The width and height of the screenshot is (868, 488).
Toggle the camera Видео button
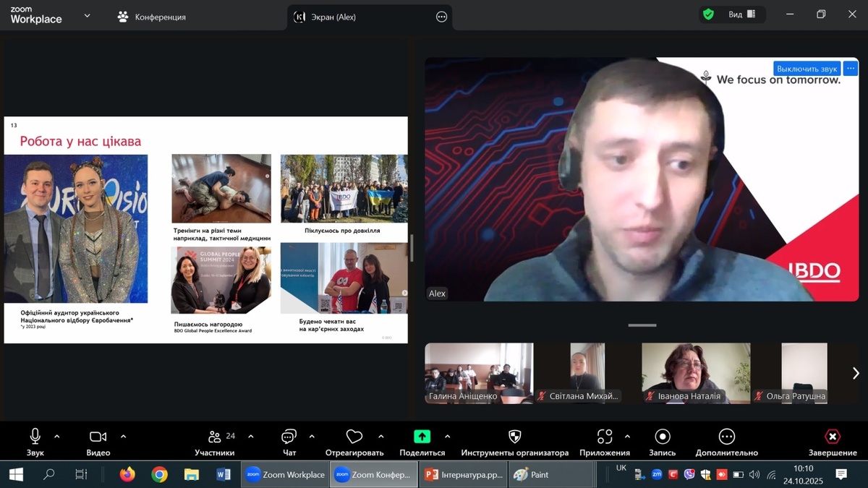pyautogui.click(x=98, y=437)
